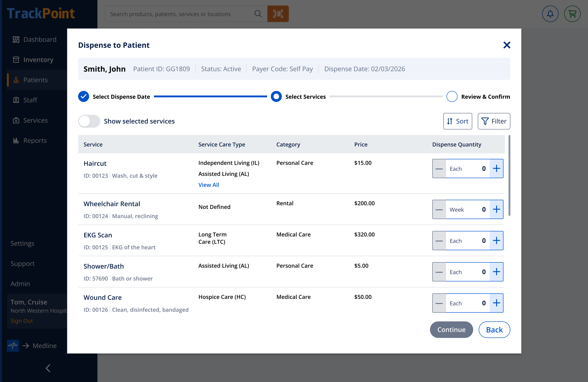Click the search magnifier icon
This screenshot has height=382, width=588.
[258, 14]
